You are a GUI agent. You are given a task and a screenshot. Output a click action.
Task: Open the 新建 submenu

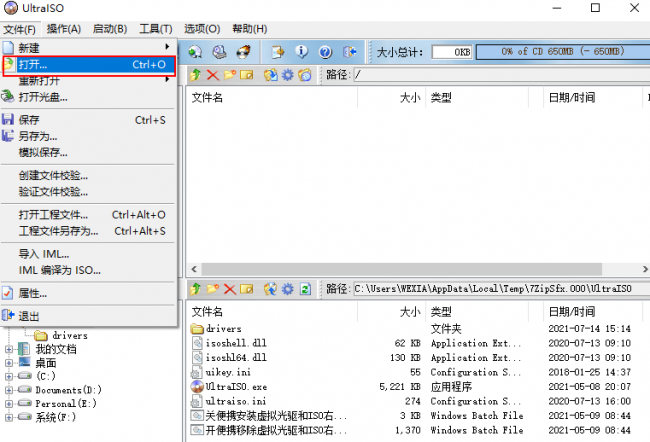coord(89,48)
